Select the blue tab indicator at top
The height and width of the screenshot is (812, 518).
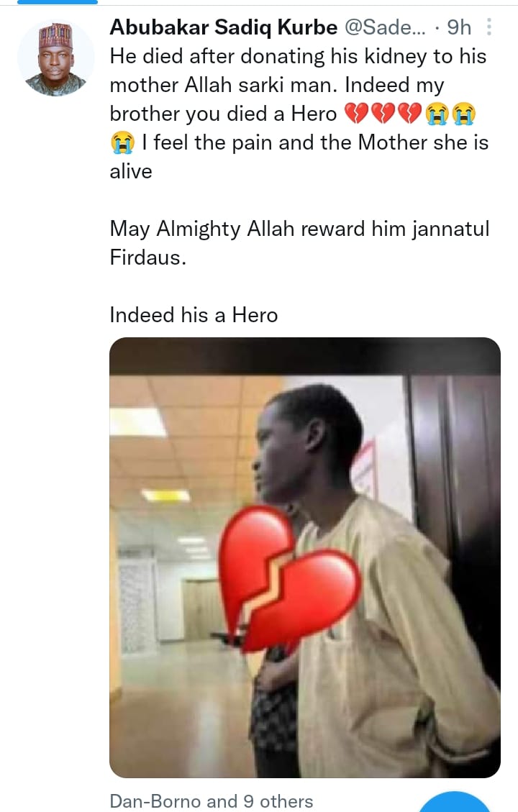point(48,2)
